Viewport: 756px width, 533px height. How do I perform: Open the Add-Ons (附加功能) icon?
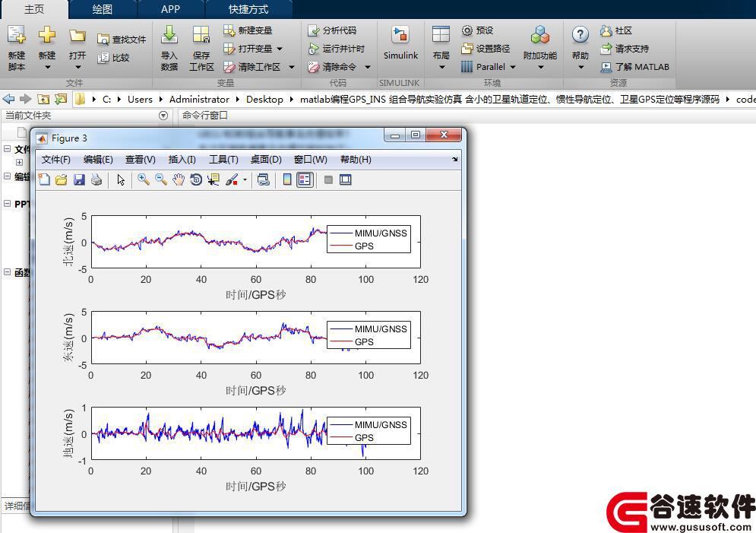(x=540, y=36)
